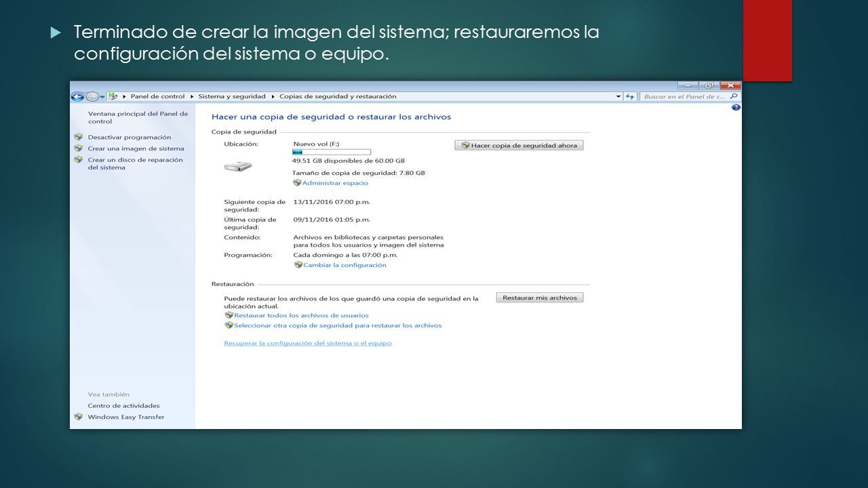Click the Back navigation arrow

click(x=77, y=97)
